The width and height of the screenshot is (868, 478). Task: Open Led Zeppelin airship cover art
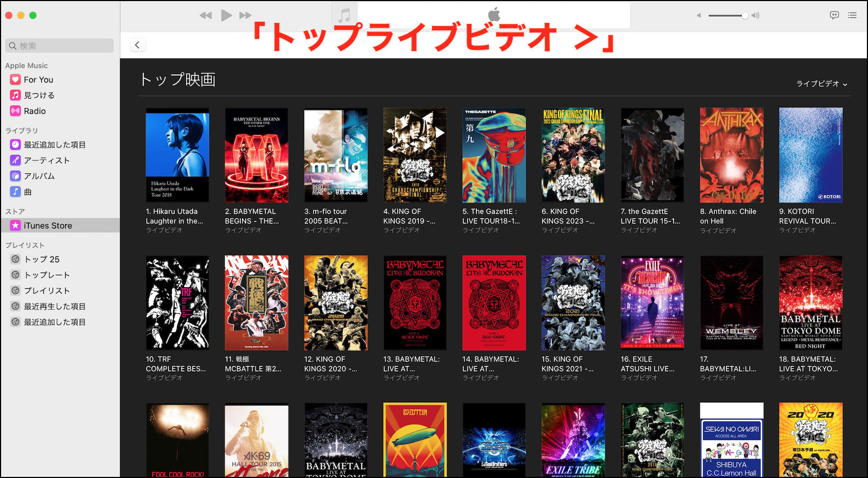click(x=415, y=440)
